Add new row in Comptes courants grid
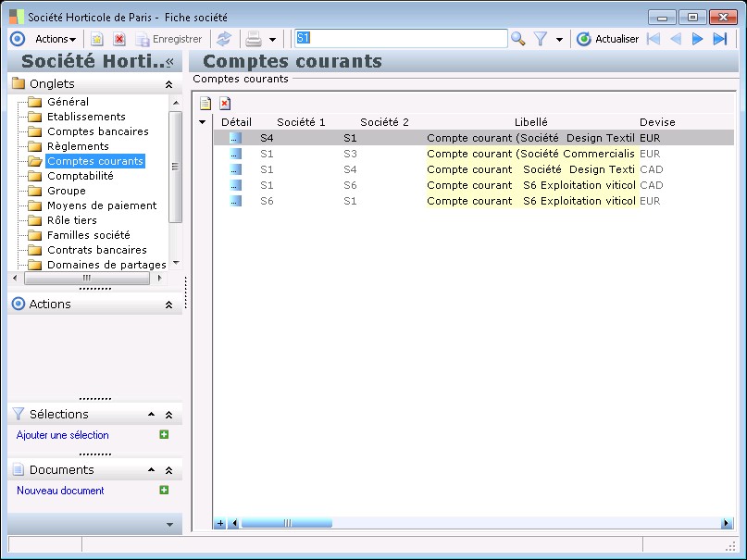This screenshot has height=560, width=747. coord(205,103)
